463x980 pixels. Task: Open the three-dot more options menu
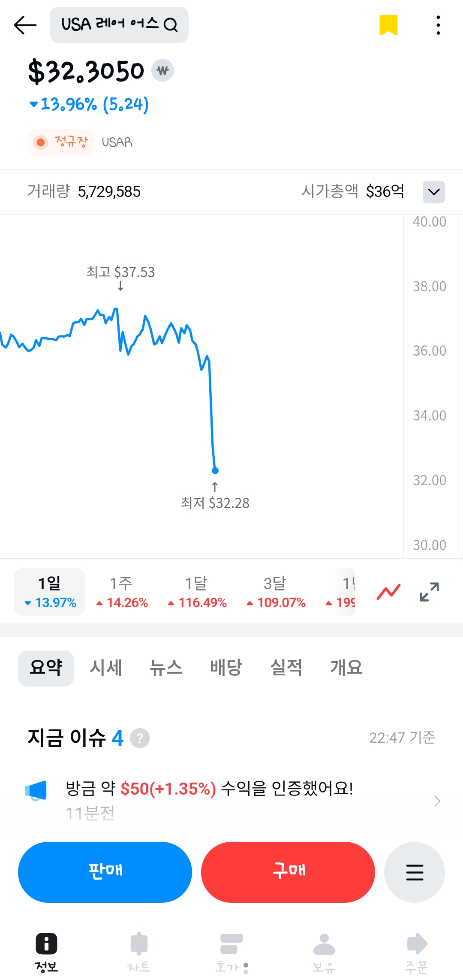tap(438, 25)
